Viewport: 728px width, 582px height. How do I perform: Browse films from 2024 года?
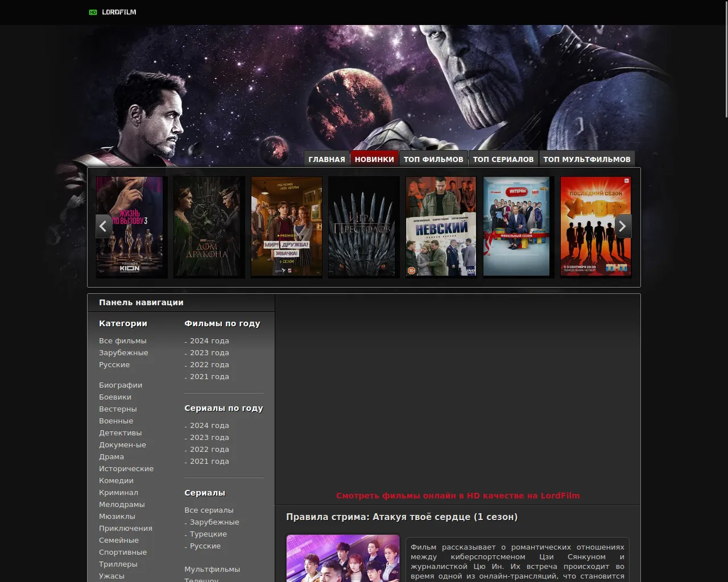tap(209, 341)
